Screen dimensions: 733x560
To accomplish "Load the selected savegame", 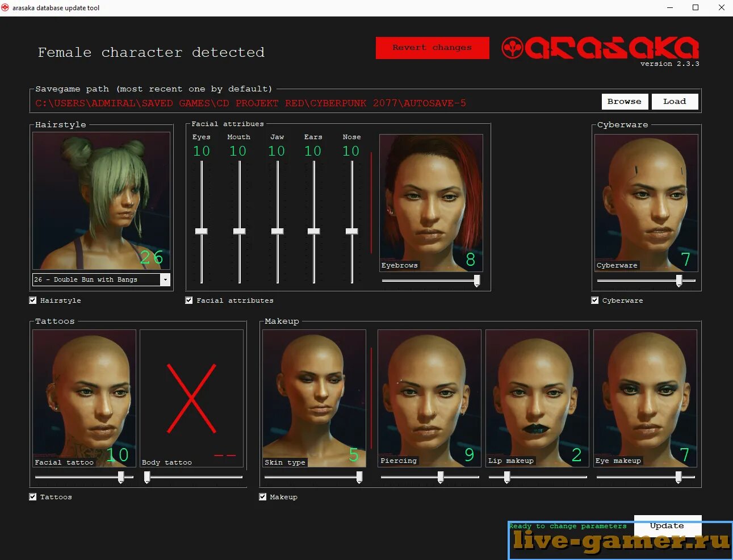I will click(x=675, y=102).
